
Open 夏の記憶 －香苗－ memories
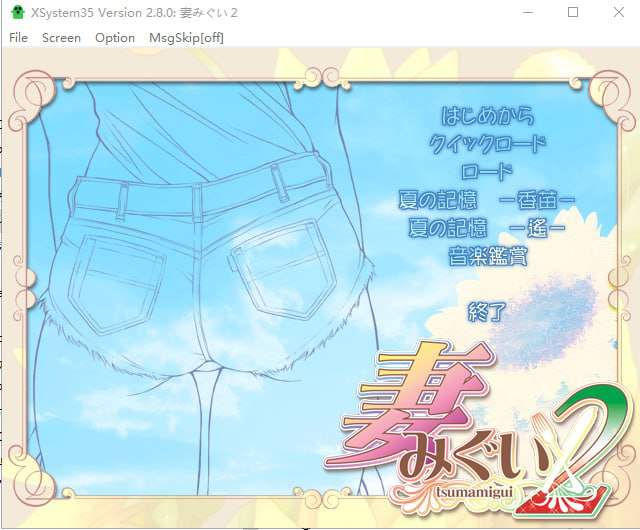click(487, 200)
